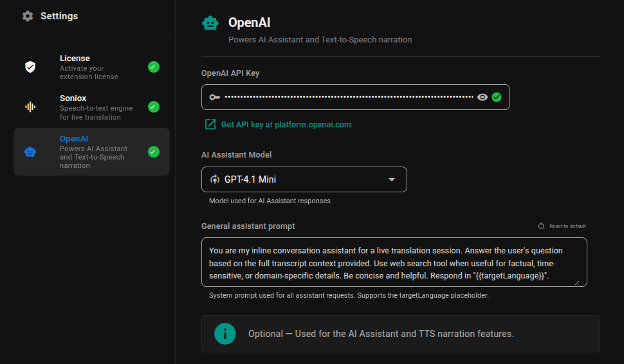Open the AI Assistant Model dropdown
Screen dimensions: 624x364
pos(304,179)
